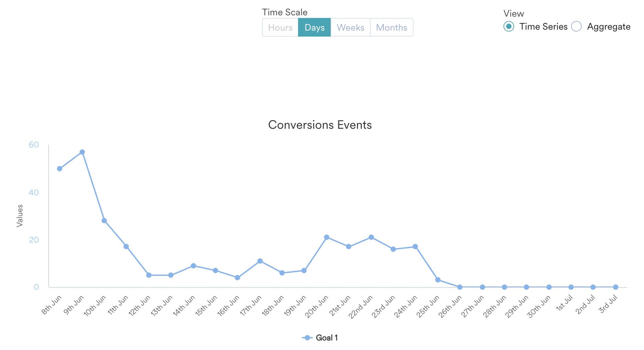Viewport: 644px width, 350px height.
Task: Select the first data point on 8th Jun
Action: click(x=59, y=168)
